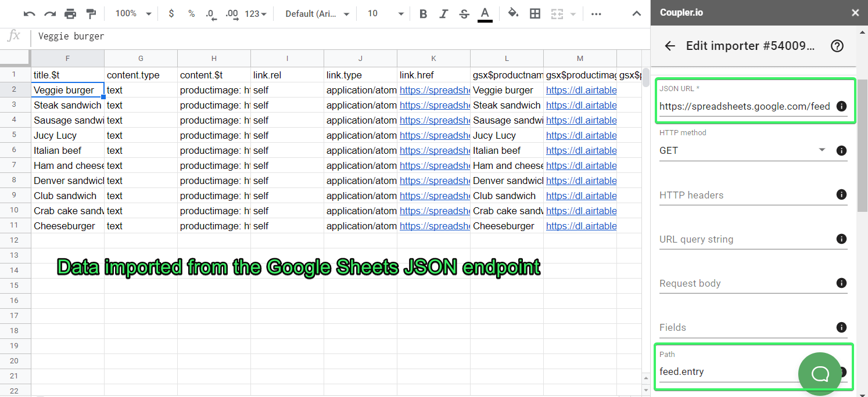Select the Print icon
Viewport: 868px width, 397px height.
coord(69,13)
